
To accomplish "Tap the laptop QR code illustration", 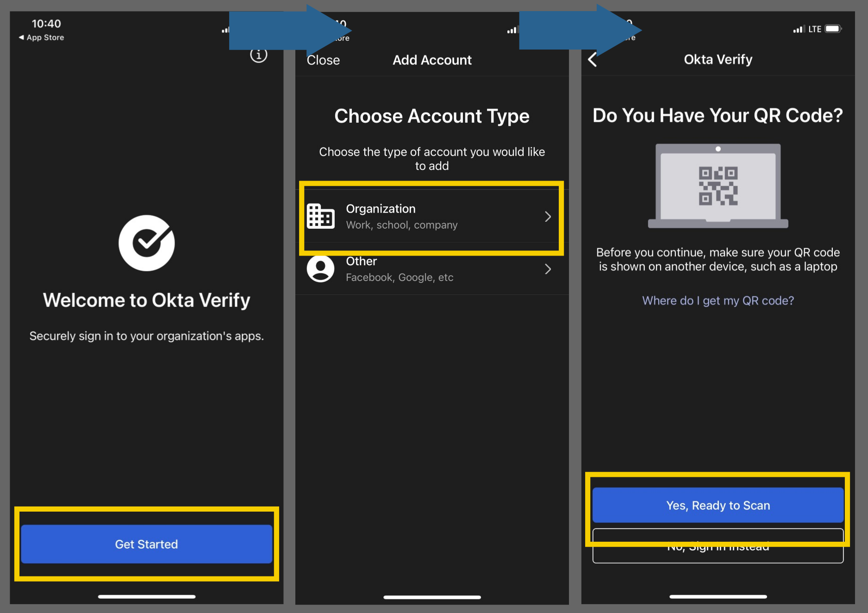I will pyautogui.click(x=718, y=186).
